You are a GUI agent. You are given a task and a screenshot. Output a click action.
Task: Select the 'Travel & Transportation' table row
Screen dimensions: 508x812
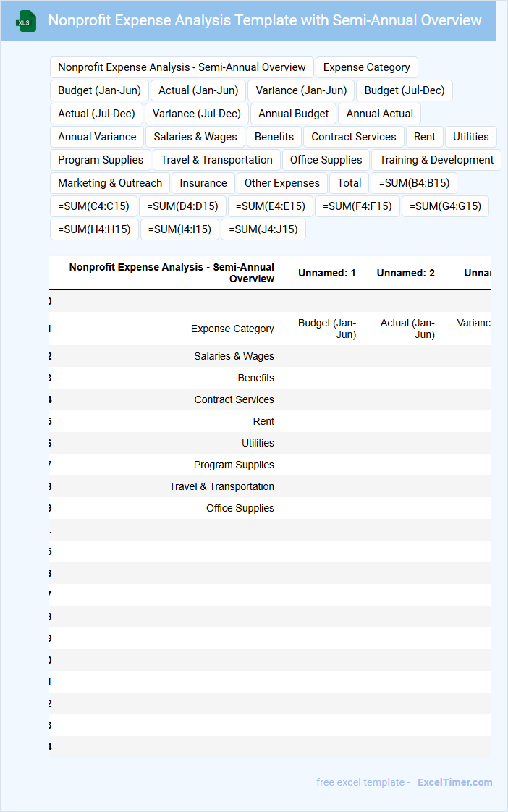(x=270, y=487)
